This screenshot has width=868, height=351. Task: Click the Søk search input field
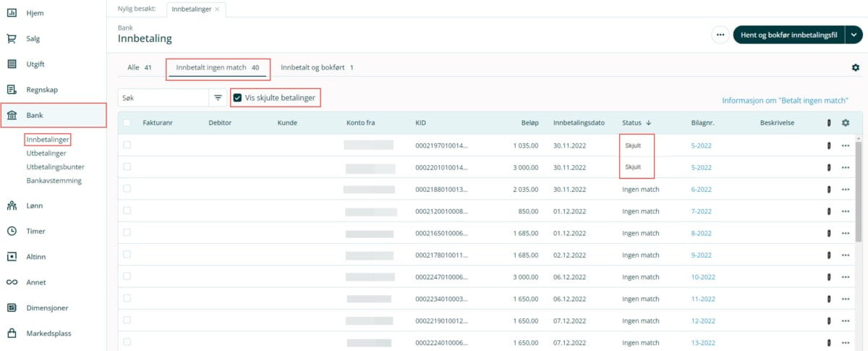[x=163, y=98]
